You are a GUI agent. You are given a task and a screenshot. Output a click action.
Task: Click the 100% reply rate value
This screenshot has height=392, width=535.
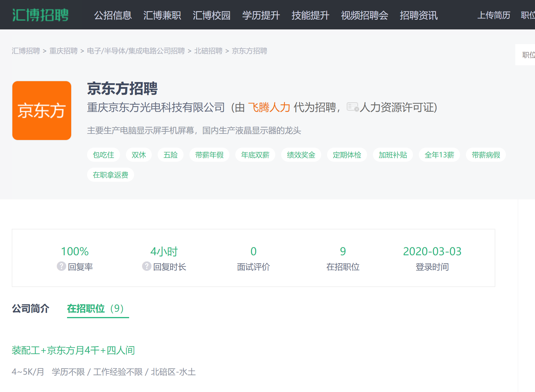75,251
